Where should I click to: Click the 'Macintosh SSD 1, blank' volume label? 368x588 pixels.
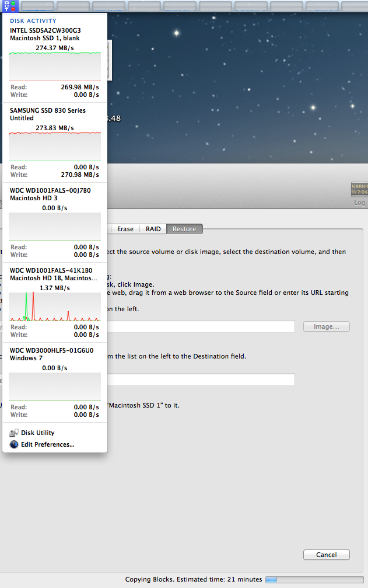click(44, 39)
